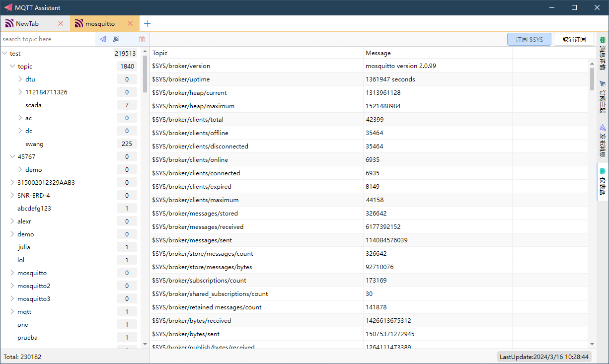
Task: Click the subscribe horn icon beside search box
Action: (116, 39)
